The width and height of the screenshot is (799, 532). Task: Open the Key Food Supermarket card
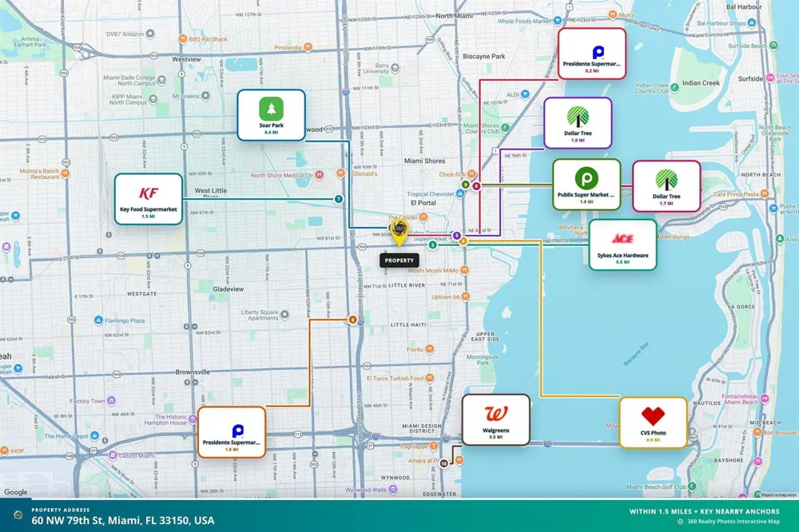pos(149,199)
